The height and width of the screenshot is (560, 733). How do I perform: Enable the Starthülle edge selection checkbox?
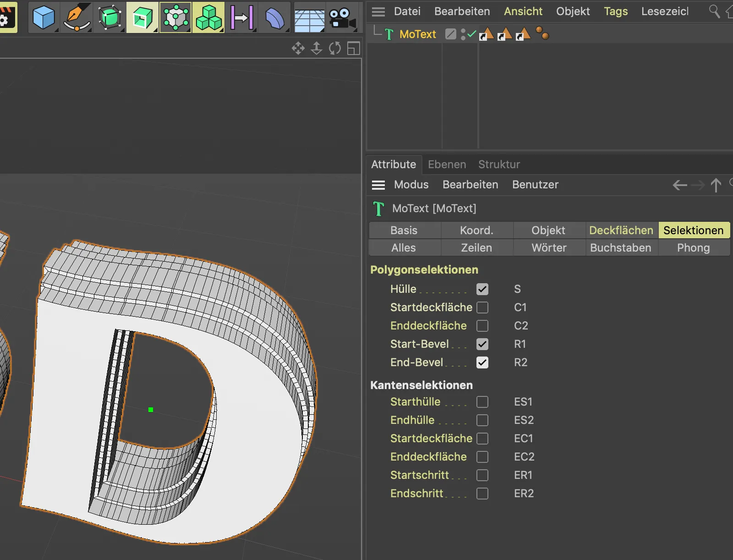pyautogui.click(x=482, y=402)
